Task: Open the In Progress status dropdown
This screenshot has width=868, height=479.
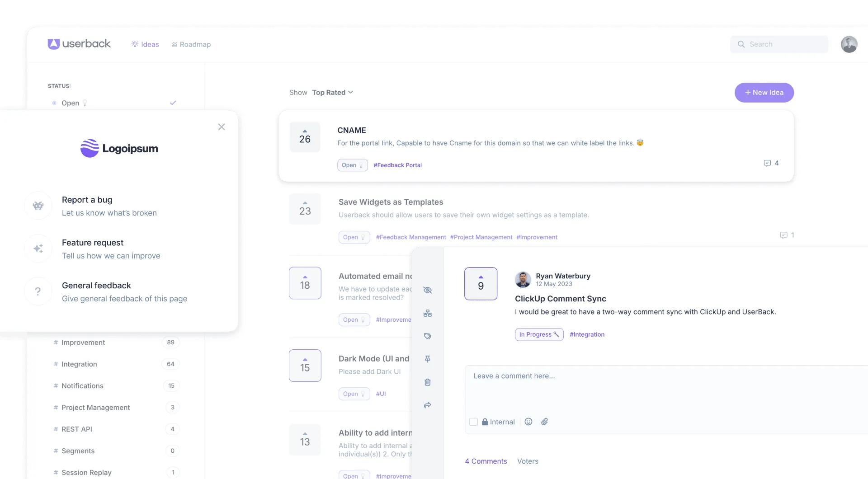Action: [539, 334]
